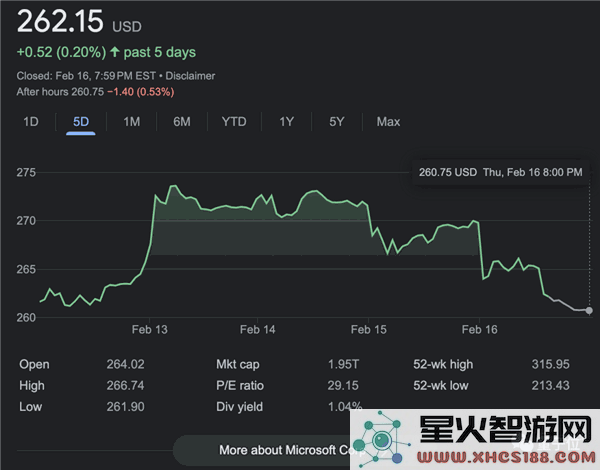Switch to the 1Y range tab
This screenshot has height=470, width=600.
286,122
